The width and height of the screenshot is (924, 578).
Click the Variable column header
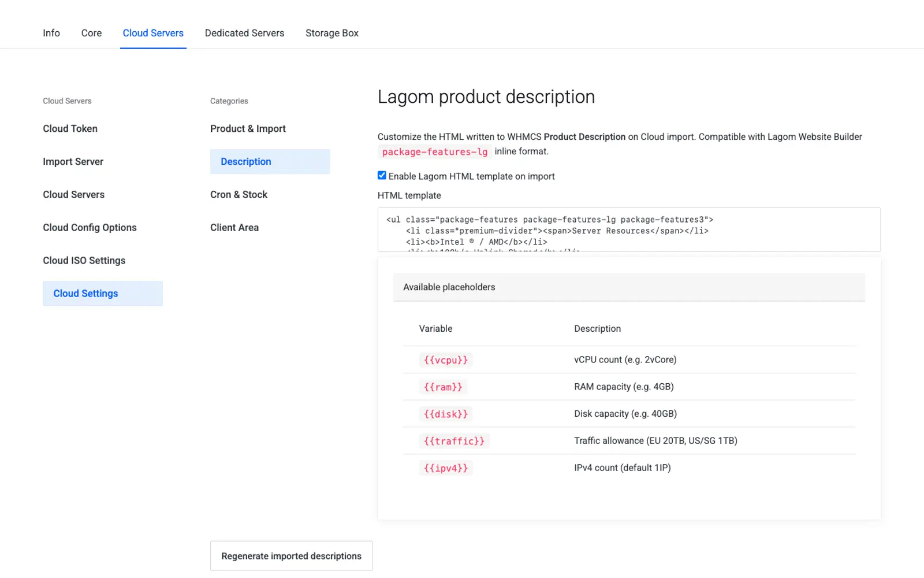435,329
